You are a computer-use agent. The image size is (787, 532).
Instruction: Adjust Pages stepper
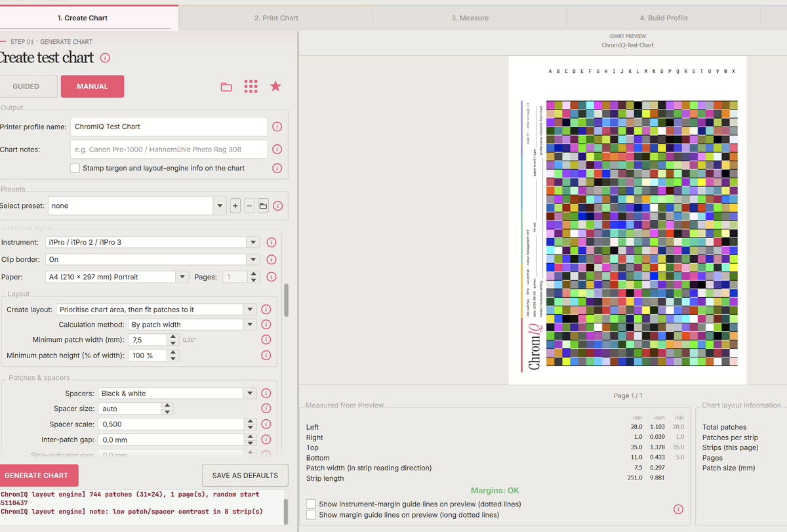pyautogui.click(x=254, y=277)
